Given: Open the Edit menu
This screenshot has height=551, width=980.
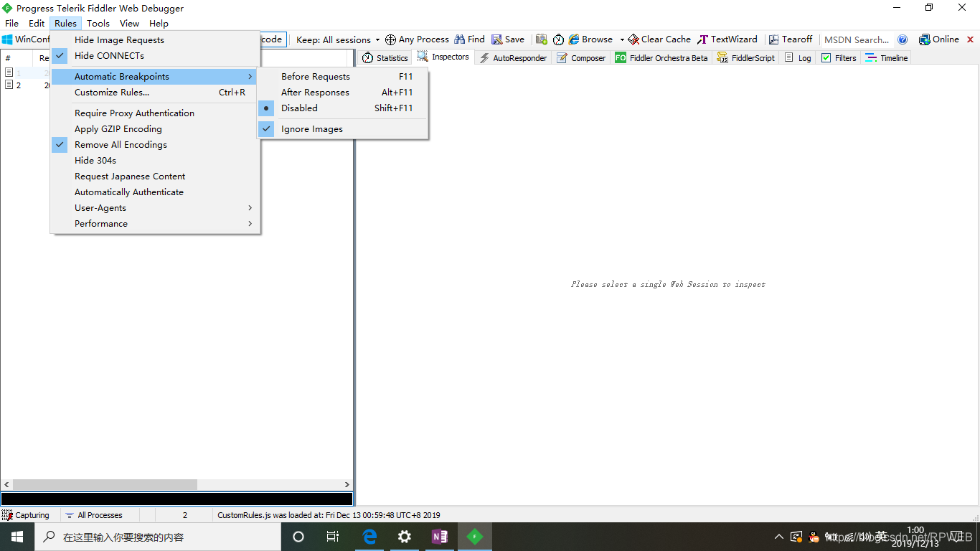Looking at the screenshot, I should point(37,24).
